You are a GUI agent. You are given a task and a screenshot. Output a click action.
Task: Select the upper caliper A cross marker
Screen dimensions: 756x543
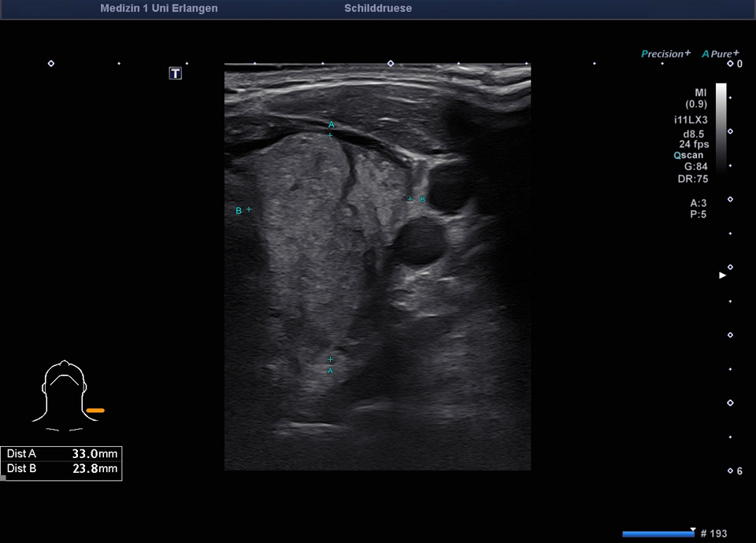[330, 135]
